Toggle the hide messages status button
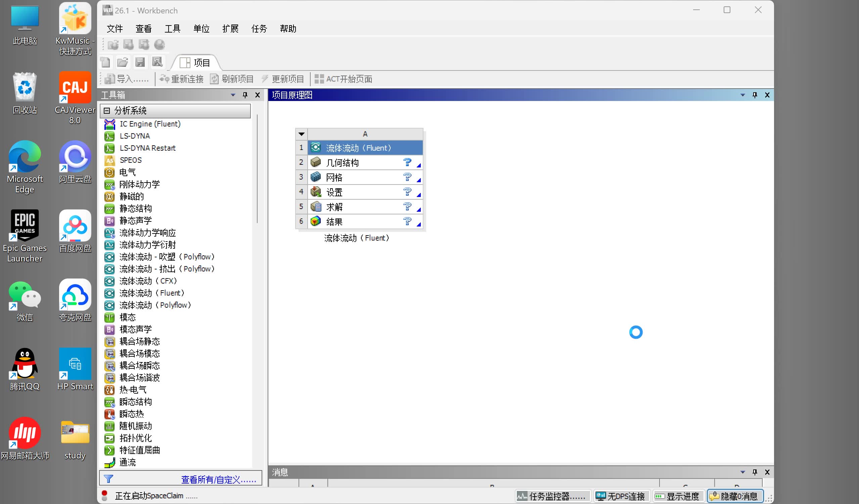Image resolution: width=859 pixels, height=504 pixels. 735,496
